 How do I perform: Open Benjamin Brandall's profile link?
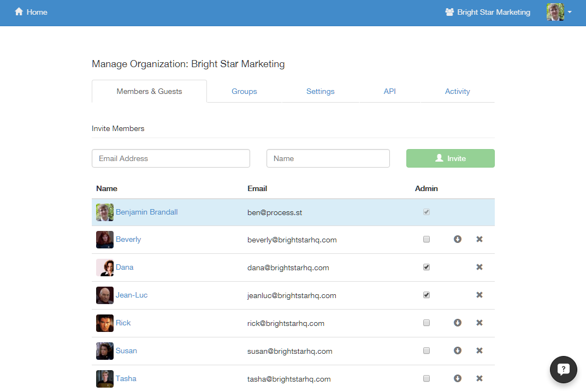click(146, 212)
